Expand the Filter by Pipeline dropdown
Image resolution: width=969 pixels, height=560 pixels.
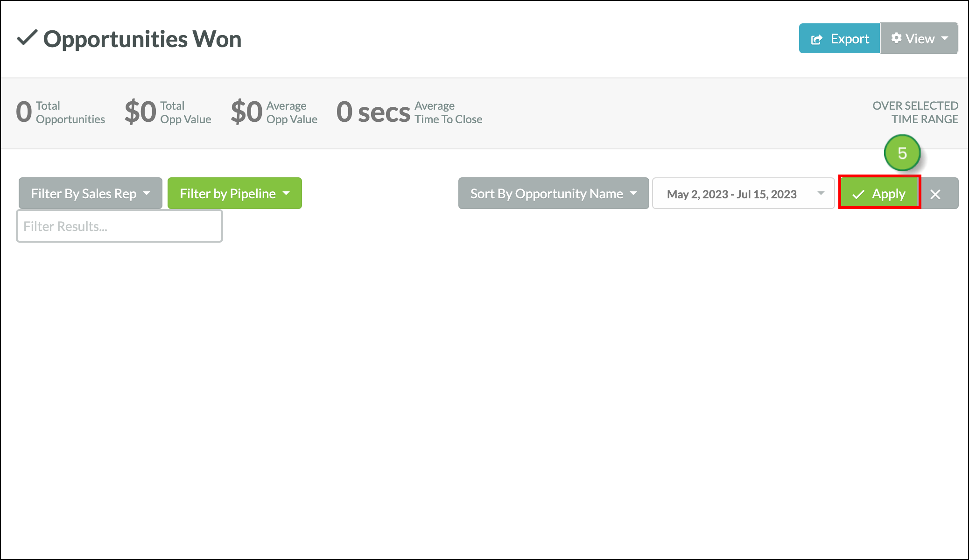pyautogui.click(x=235, y=193)
